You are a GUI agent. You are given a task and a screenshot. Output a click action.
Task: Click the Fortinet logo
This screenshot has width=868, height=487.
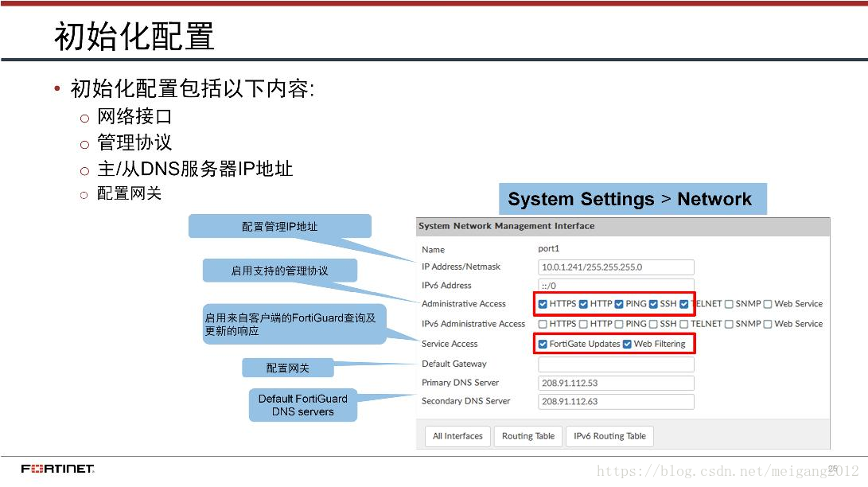[57, 469]
